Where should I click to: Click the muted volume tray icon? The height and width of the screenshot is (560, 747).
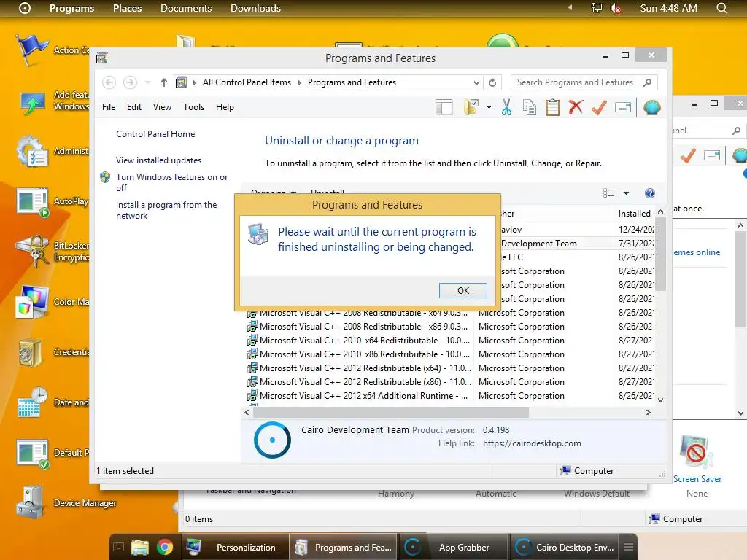tap(616, 8)
